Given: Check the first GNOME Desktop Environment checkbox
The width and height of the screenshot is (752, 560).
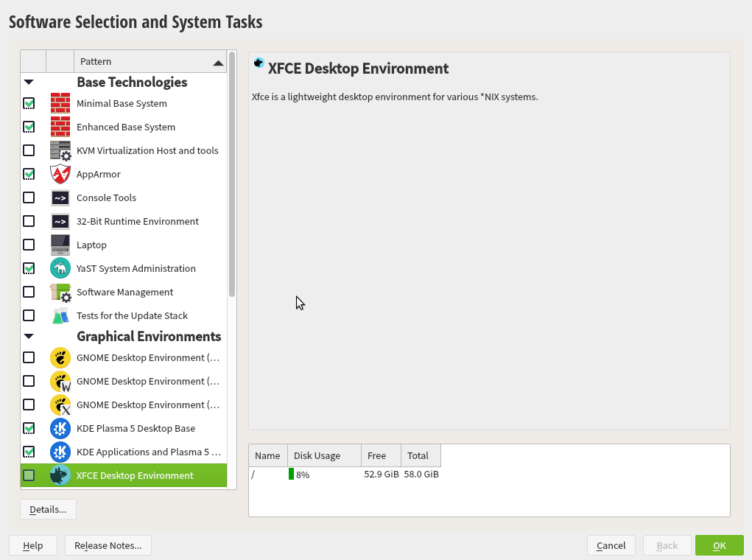Looking at the screenshot, I should coord(29,357).
